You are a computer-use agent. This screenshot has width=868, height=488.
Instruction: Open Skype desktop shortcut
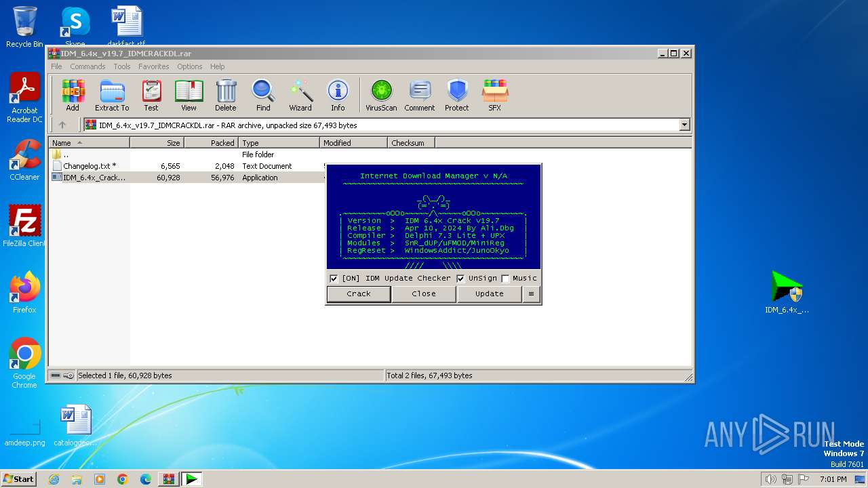[x=75, y=26]
